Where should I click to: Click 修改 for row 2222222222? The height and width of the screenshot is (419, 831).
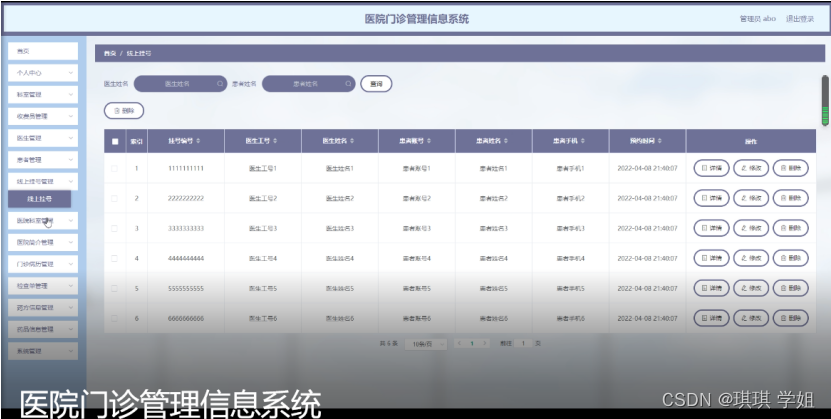coord(751,198)
